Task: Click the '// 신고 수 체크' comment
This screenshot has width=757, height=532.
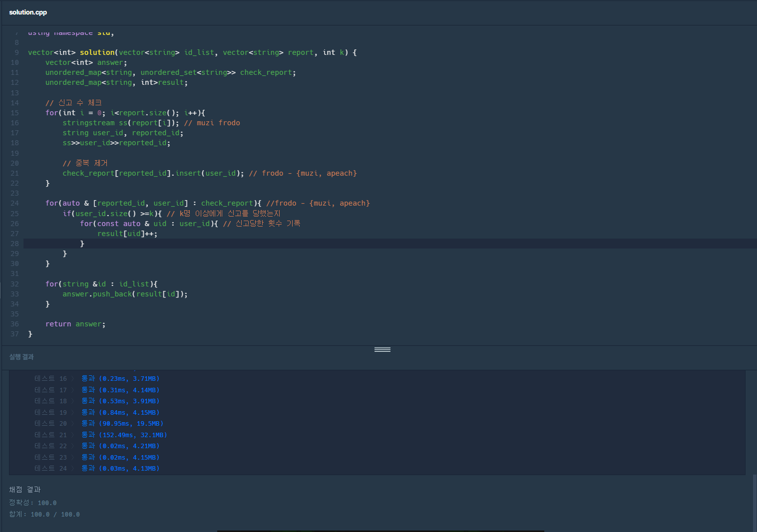Action: 73,103
